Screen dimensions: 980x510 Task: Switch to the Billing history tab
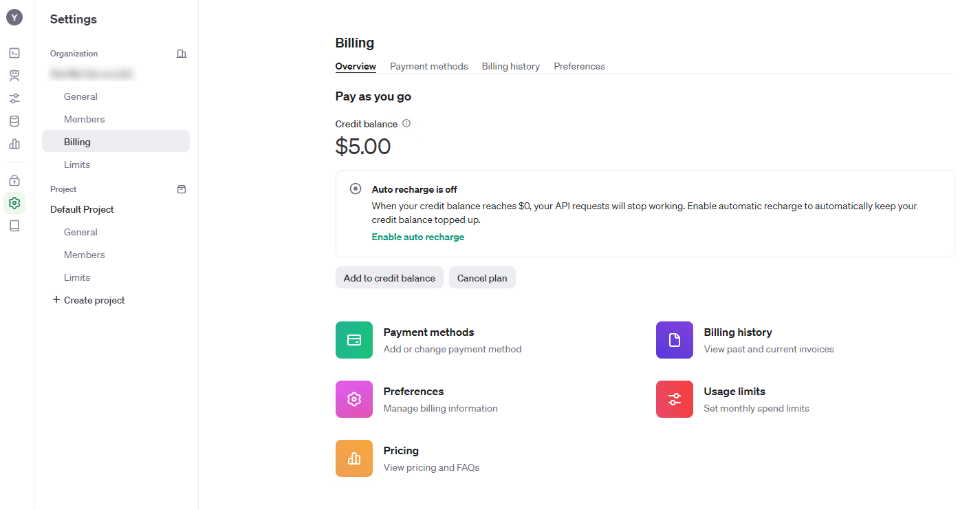click(x=510, y=66)
